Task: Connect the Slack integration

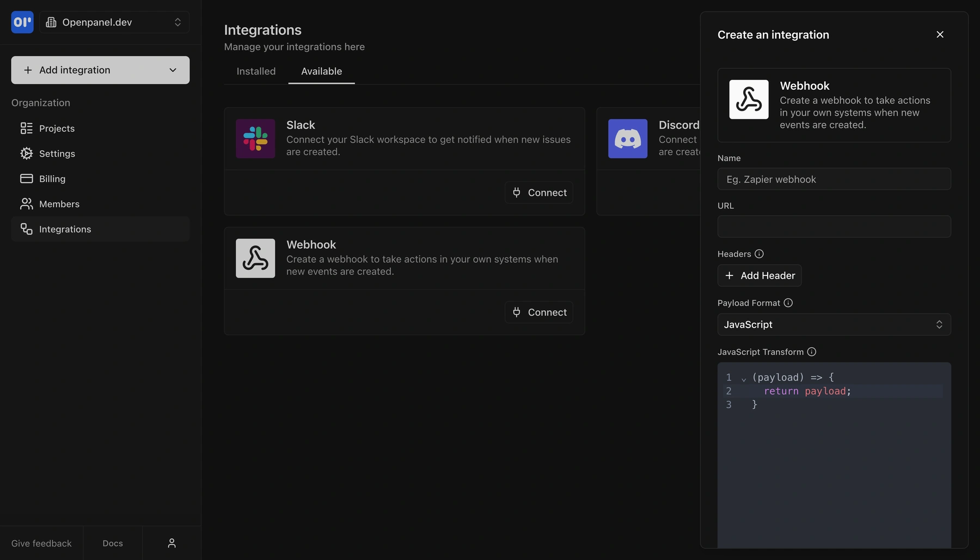Action: (x=538, y=192)
